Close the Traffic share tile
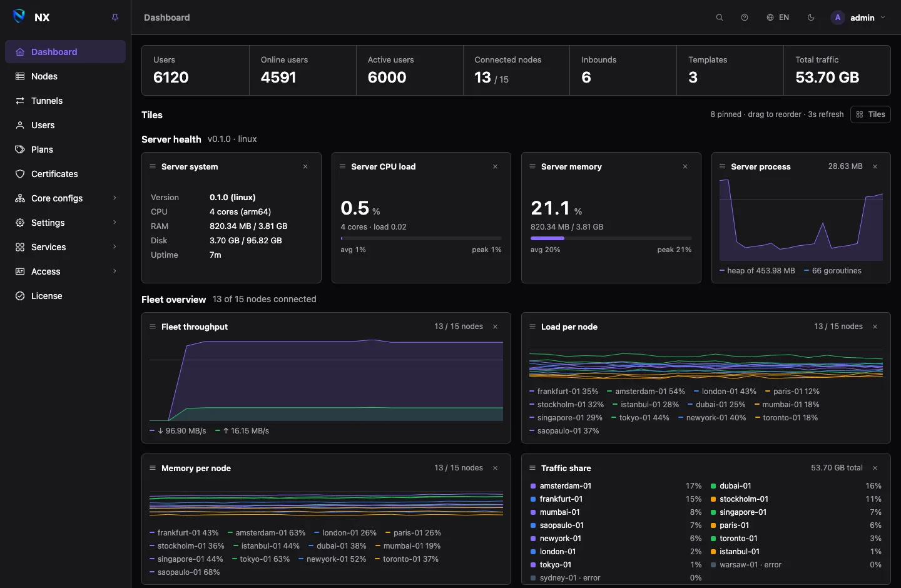 pos(875,468)
